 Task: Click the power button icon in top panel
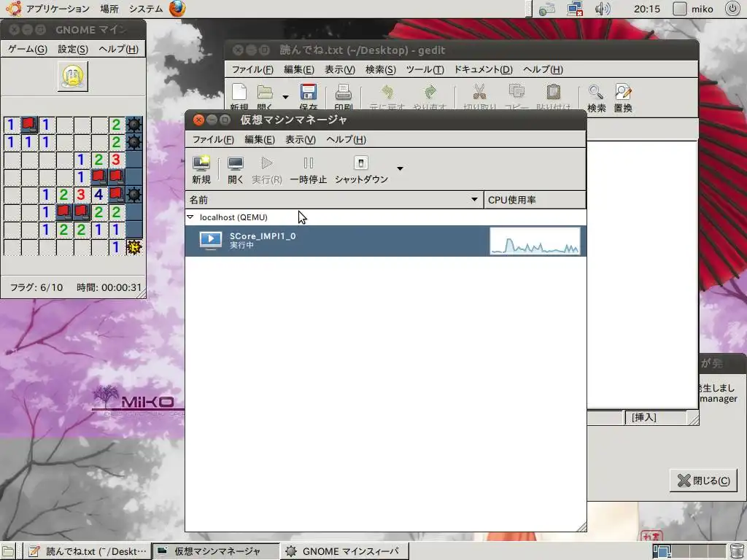tap(732, 9)
